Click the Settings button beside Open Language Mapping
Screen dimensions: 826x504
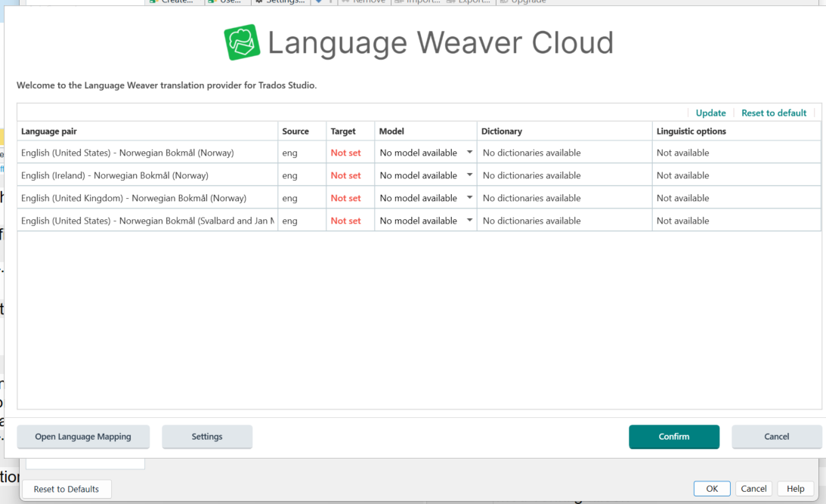click(207, 437)
